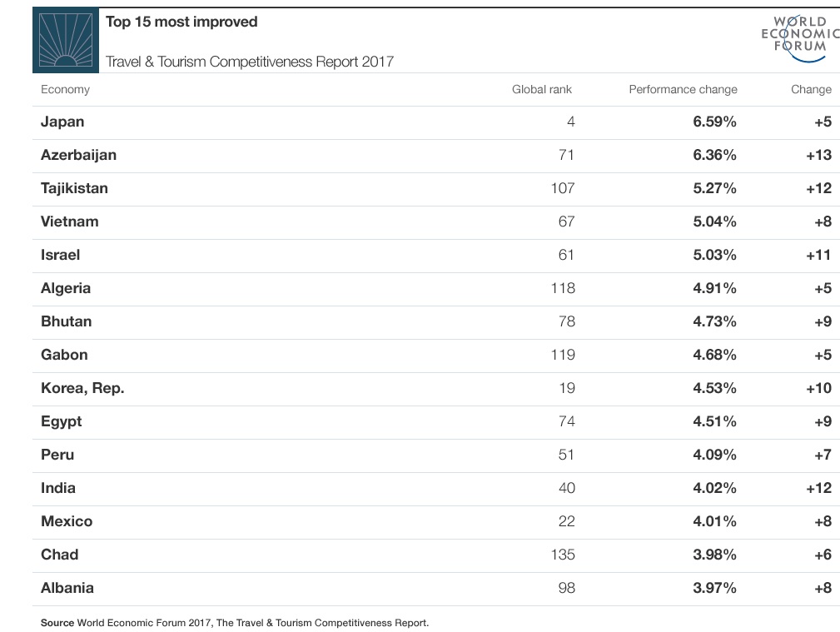Select the Tajikistan row label
Viewport: 840px width, 632px height.
tap(74, 188)
